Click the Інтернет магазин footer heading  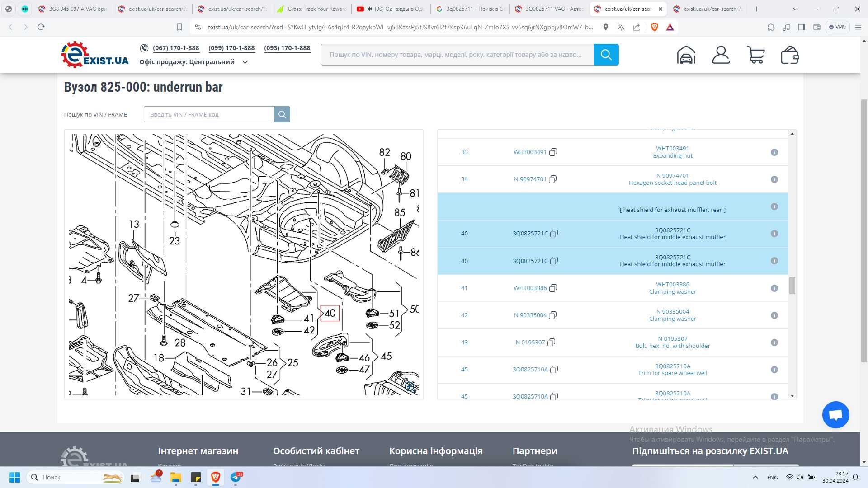(198, 451)
